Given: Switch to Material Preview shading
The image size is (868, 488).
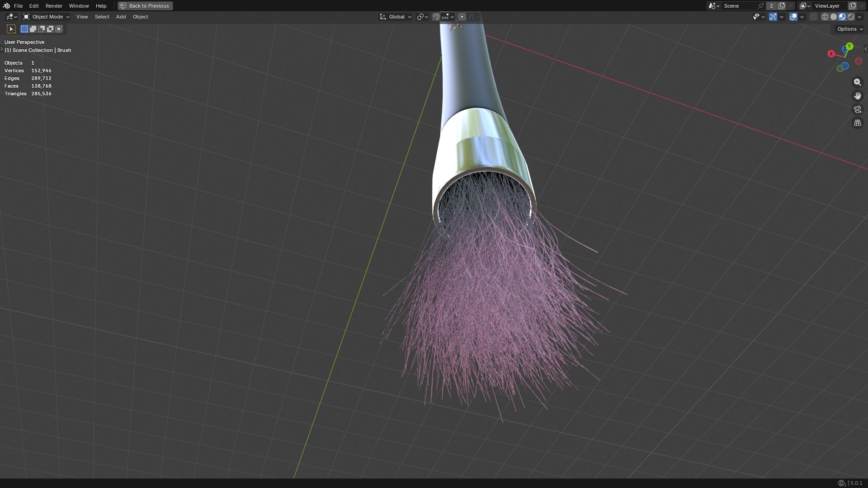Looking at the screenshot, I should [842, 17].
